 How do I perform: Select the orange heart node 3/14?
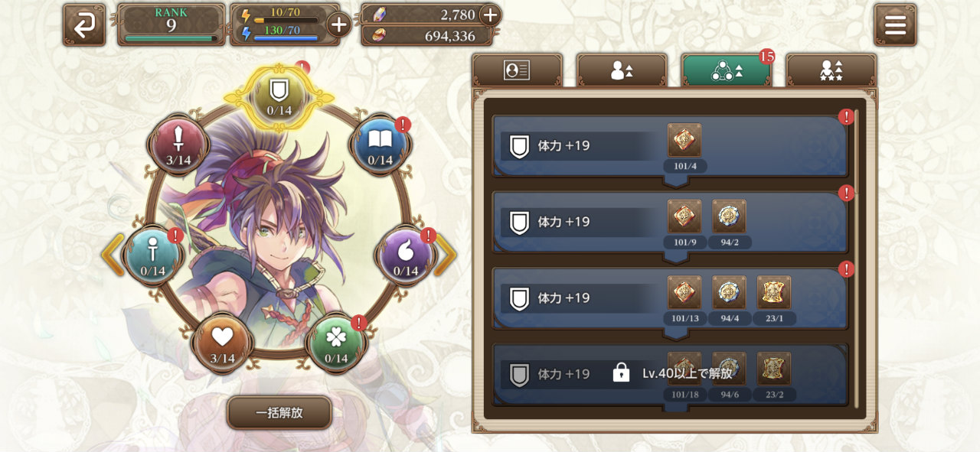[x=222, y=343]
